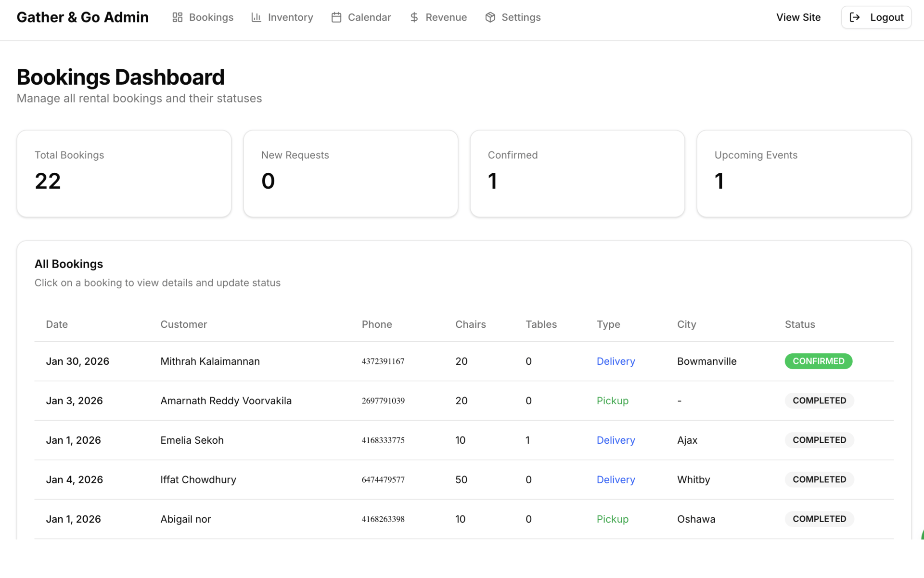The image size is (924, 578).
Task: Click the Gather & Go Admin logo
Action: click(x=82, y=17)
